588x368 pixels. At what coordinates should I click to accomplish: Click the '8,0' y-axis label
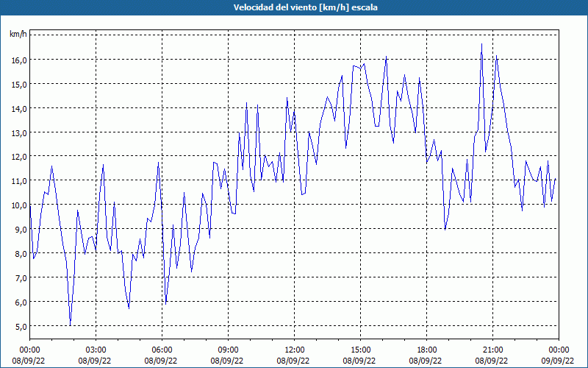click(21, 253)
